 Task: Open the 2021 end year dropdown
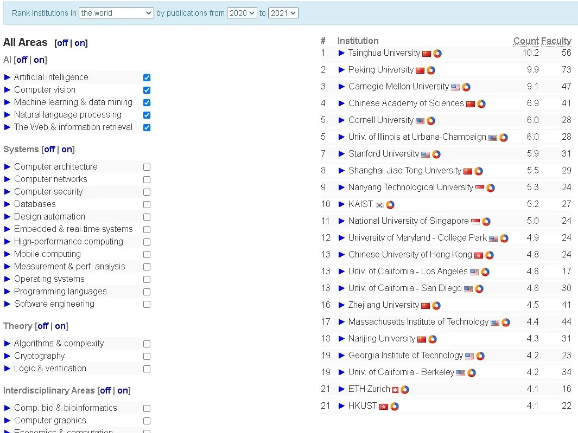[x=283, y=13]
